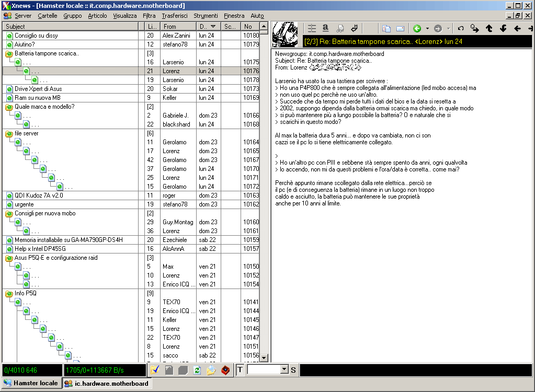Image resolution: width=535 pixels, height=392 pixels.
Task: Click the folder with checkmark status icon
Action: point(155,370)
